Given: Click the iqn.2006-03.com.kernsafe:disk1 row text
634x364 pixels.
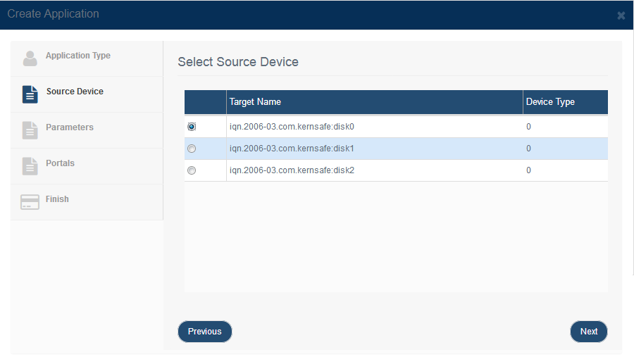Looking at the screenshot, I should point(292,149).
